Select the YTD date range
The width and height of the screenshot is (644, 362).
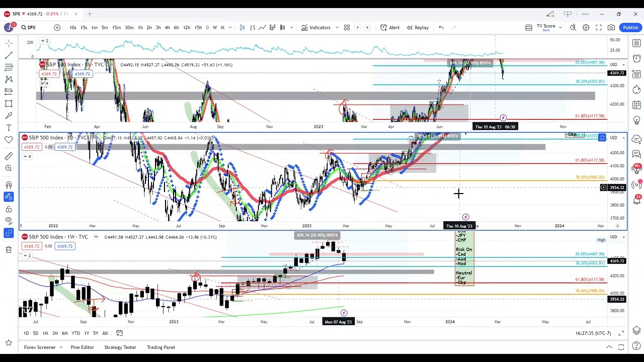(75, 333)
